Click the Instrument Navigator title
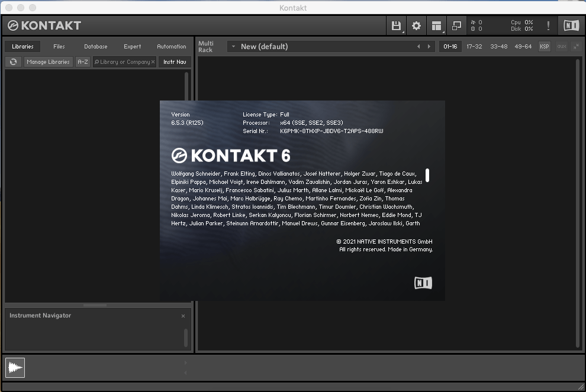The height and width of the screenshot is (392, 586). click(40, 316)
